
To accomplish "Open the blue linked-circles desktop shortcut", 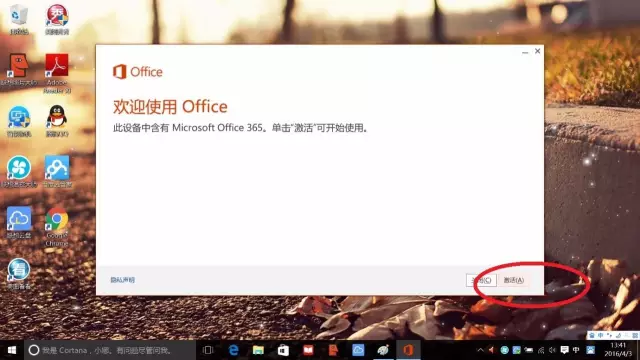I will click(x=57, y=172).
